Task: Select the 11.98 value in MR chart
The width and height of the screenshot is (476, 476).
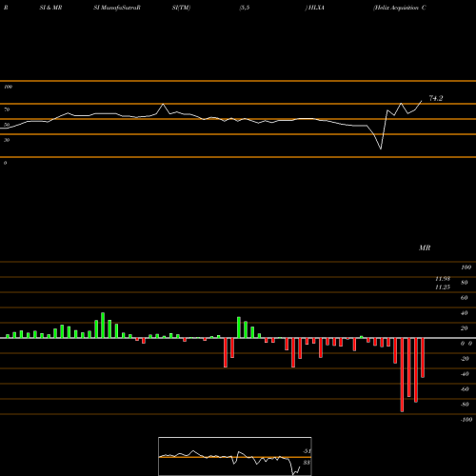Action: tap(443, 279)
